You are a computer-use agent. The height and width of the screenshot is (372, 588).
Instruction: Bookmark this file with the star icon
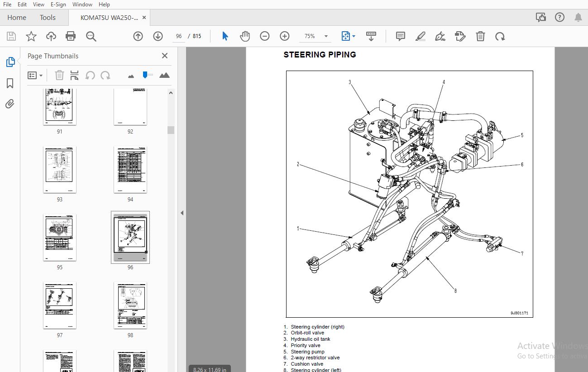pyautogui.click(x=31, y=36)
